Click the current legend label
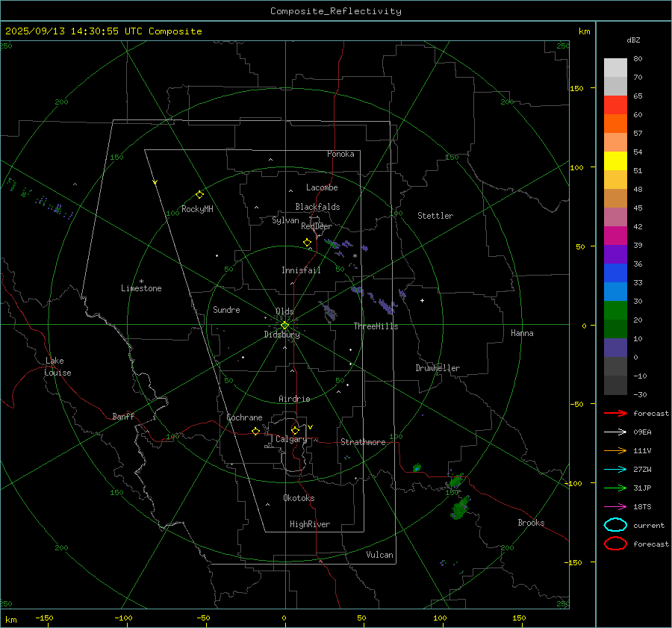The image size is (672, 628). click(x=649, y=525)
